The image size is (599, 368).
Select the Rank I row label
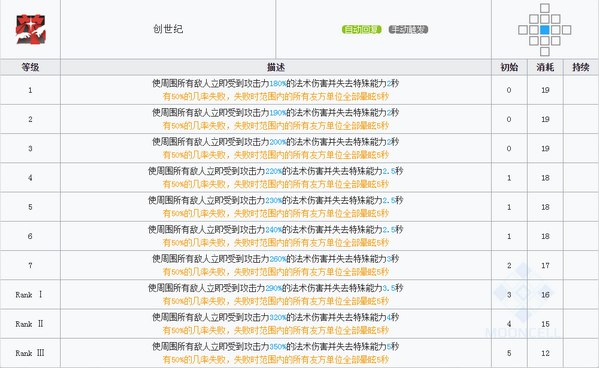[29, 295]
